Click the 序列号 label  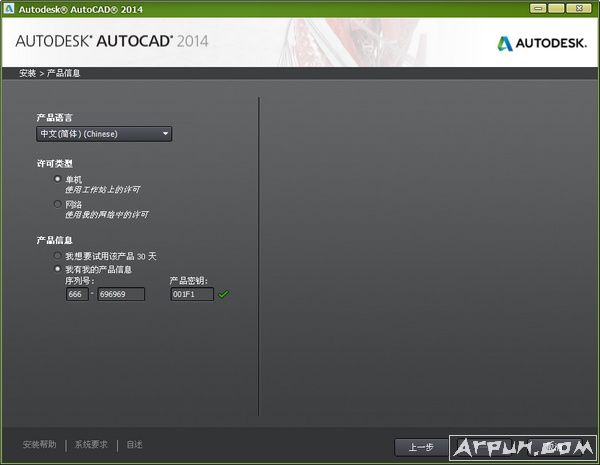coord(80,281)
